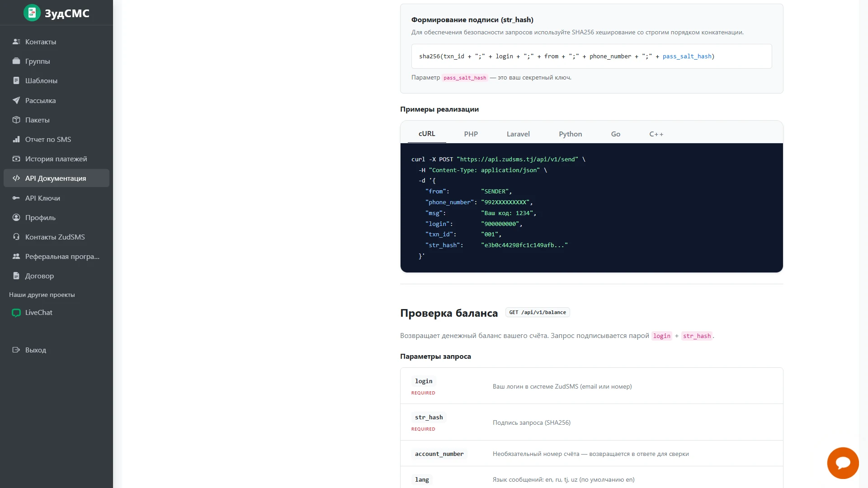The image size is (868, 488).
Task: Open the Laravel example tab
Action: tap(518, 134)
